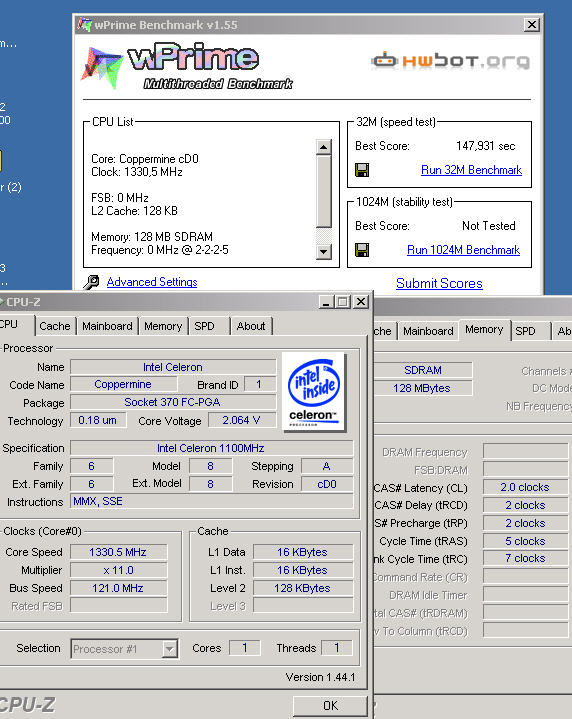Click the Cores value field
This screenshot has width=572, height=719.
click(x=244, y=648)
